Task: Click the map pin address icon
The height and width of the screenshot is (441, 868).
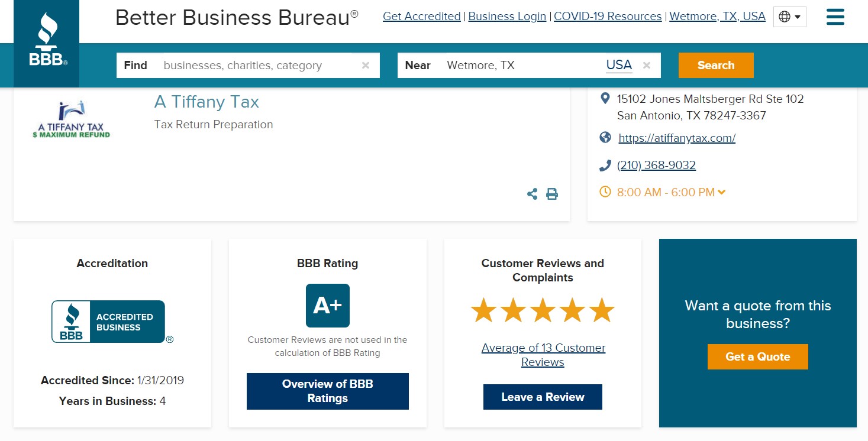Action: [x=605, y=99]
